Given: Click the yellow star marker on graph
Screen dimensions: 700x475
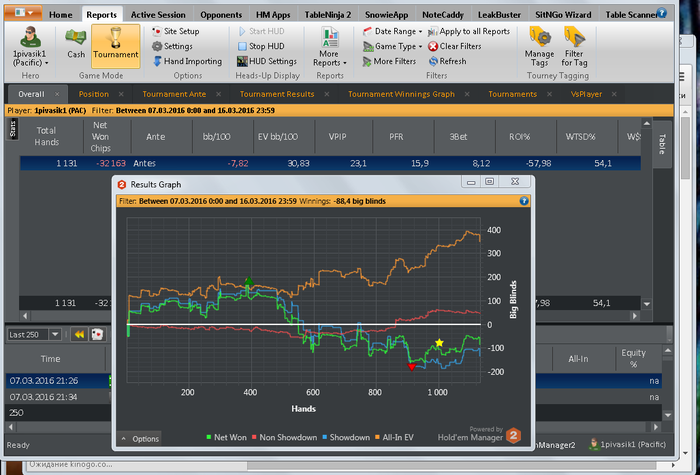Looking at the screenshot, I should pyautogui.click(x=439, y=343).
